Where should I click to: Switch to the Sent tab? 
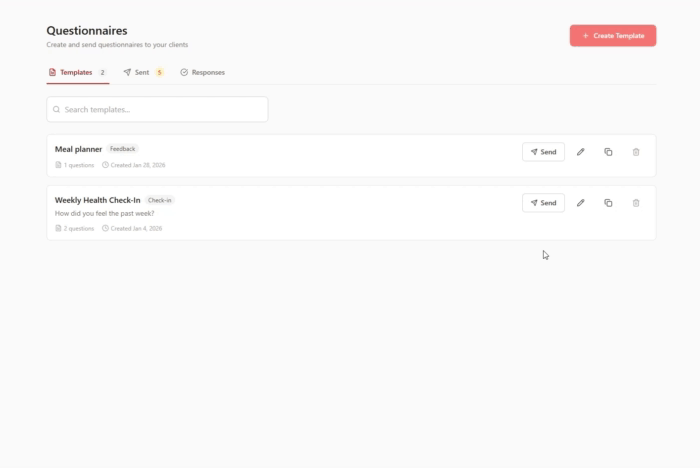click(x=137, y=72)
